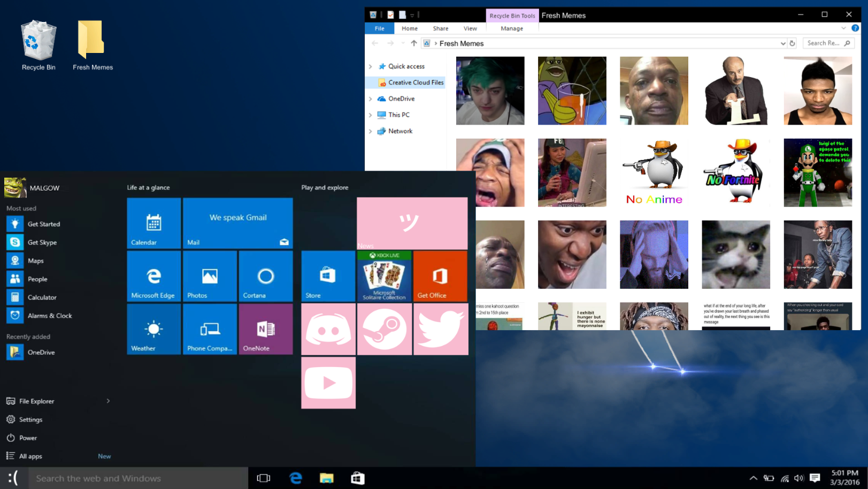The image size is (868, 489).
Task: Click the volume icon in the system tray
Action: [x=798, y=478]
